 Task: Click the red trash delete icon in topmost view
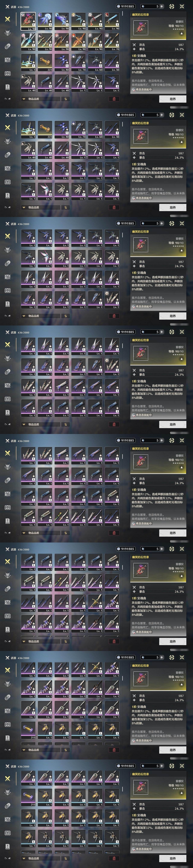pos(114,99)
